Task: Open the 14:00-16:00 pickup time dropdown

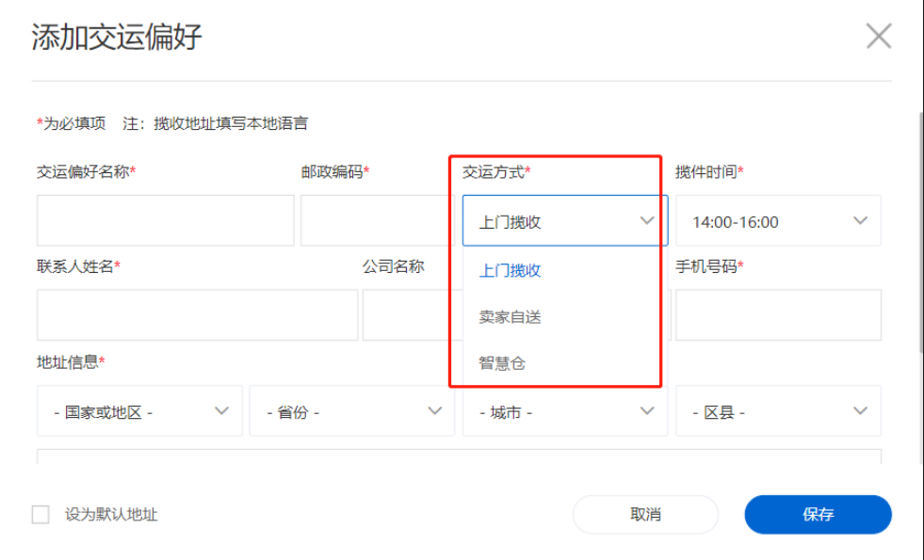Action: coord(778,221)
